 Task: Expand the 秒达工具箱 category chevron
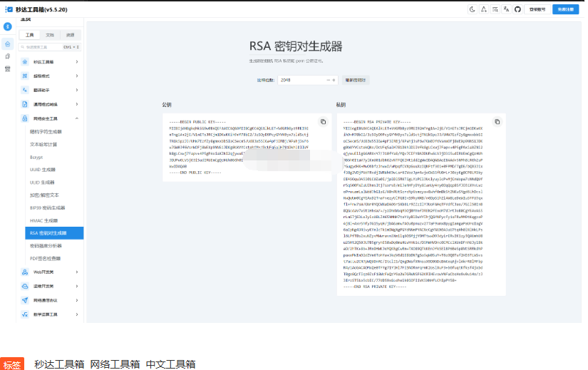(x=77, y=61)
